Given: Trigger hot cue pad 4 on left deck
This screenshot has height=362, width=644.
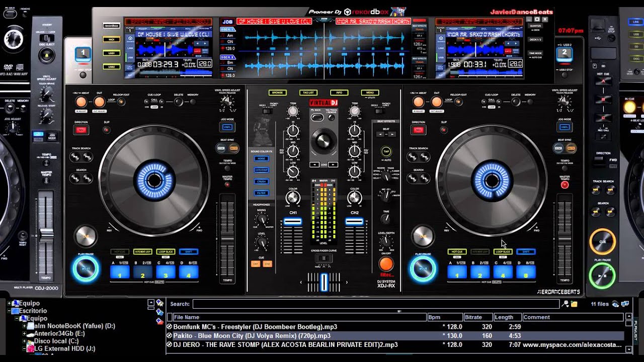Looking at the screenshot, I should point(189,272).
